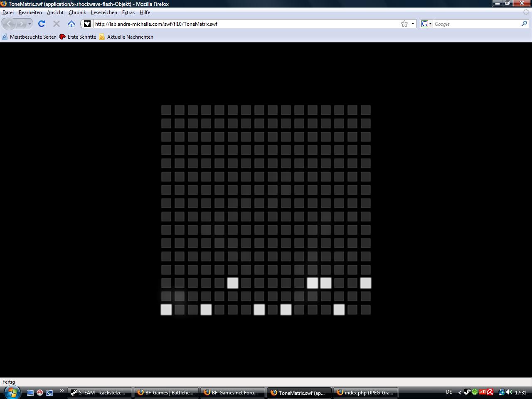Expand the back/forward history dropdown arrow
The image size is (532, 399).
click(30, 24)
